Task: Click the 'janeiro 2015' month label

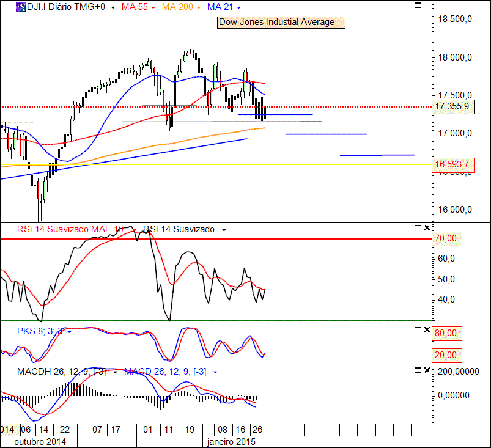Action: (x=231, y=442)
